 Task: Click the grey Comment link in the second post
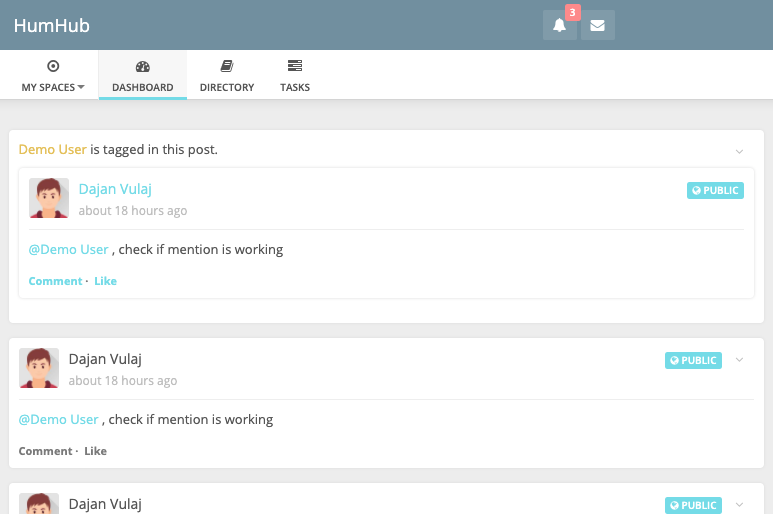coord(45,451)
